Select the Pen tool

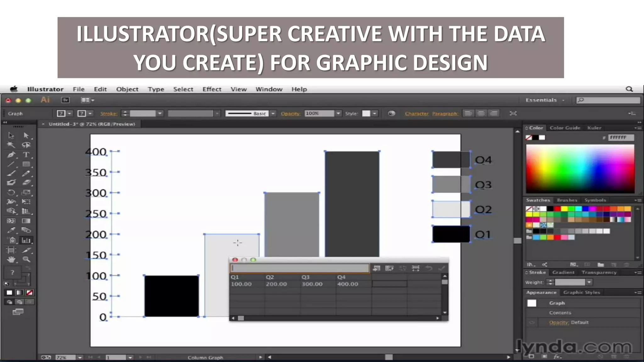point(11,155)
